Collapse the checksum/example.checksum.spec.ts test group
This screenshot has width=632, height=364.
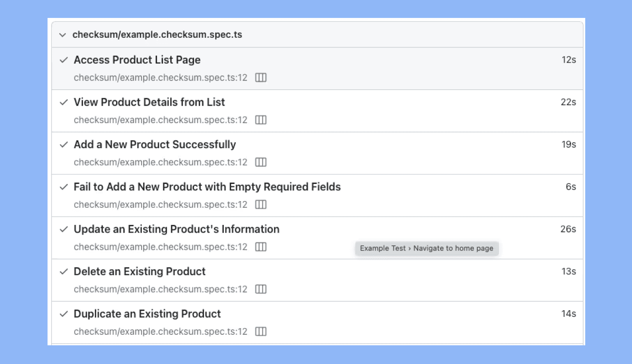(x=63, y=35)
